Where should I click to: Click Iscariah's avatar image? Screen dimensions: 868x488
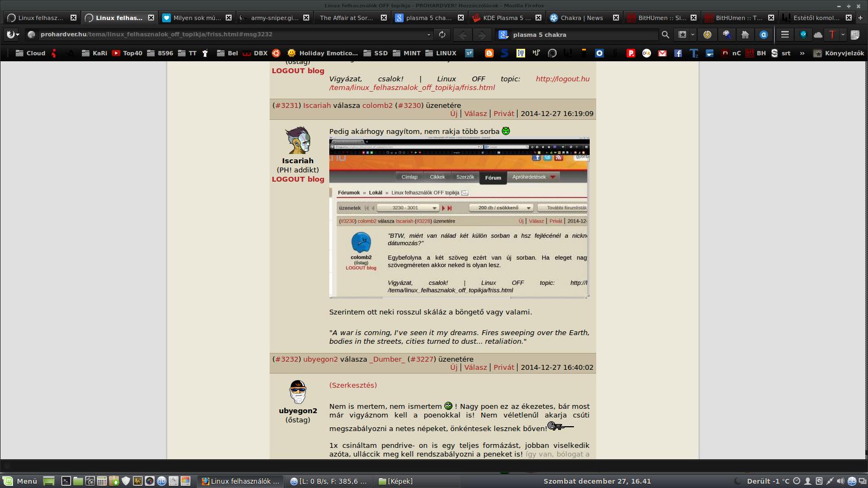tap(298, 140)
